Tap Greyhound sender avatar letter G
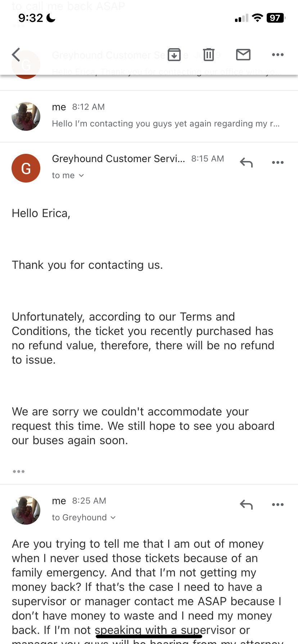This screenshot has height=644, width=298. [26, 168]
